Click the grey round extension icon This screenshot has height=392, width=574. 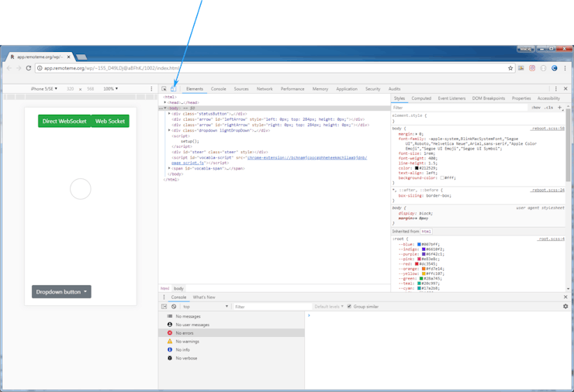pos(543,68)
